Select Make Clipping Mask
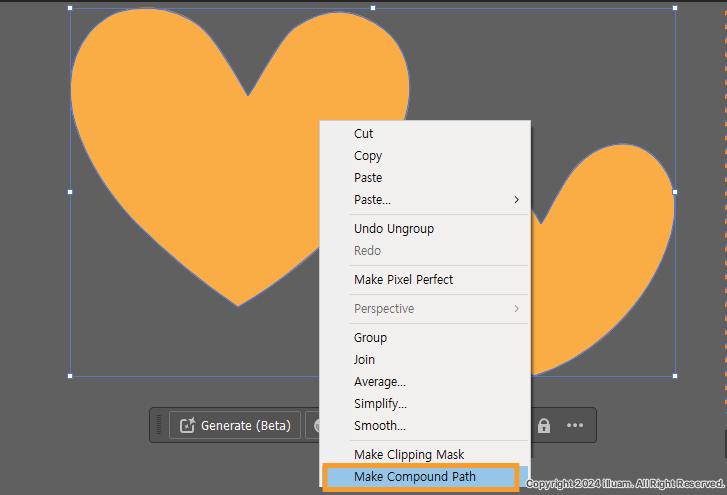This screenshot has height=495, width=727. click(x=425, y=455)
